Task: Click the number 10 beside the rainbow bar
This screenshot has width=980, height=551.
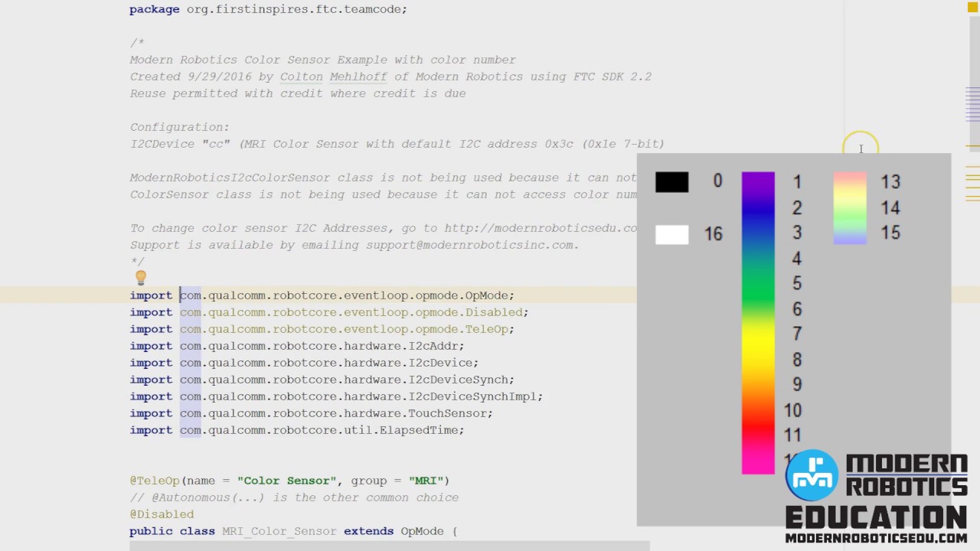Action: pyautogui.click(x=792, y=410)
